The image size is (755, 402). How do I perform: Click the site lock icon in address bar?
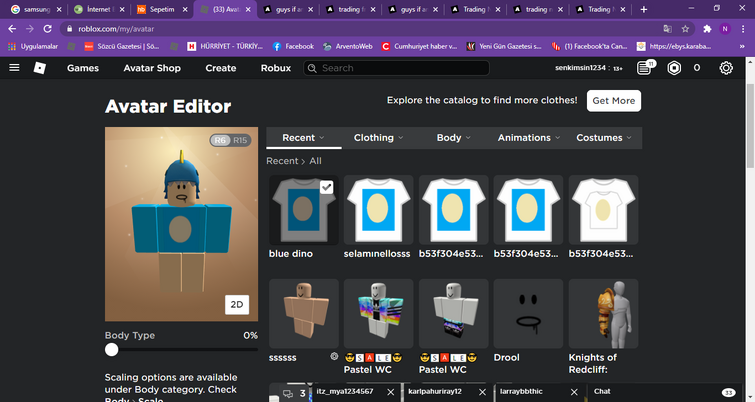69,29
